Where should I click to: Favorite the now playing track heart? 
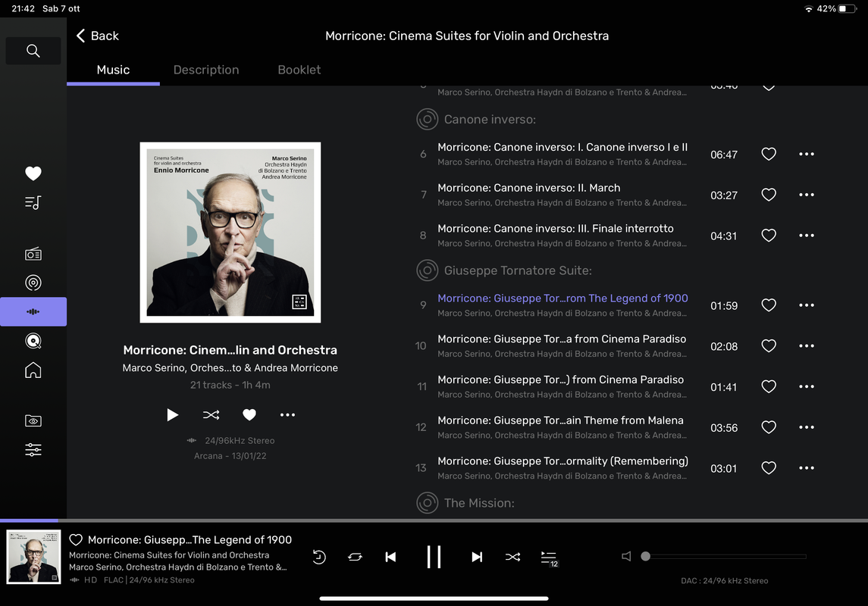click(x=76, y=540)
